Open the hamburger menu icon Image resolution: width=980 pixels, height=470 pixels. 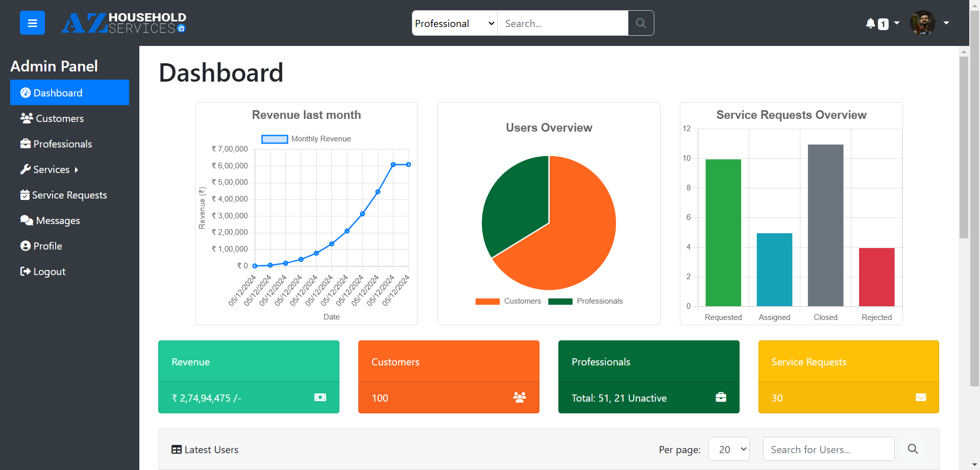coord(32,22)
